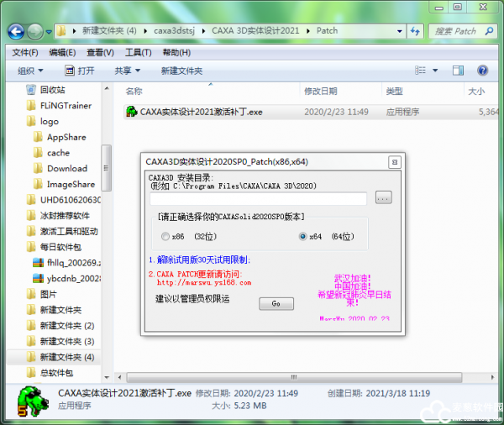
Task: Click the change view icon
Action: [420, 71]
